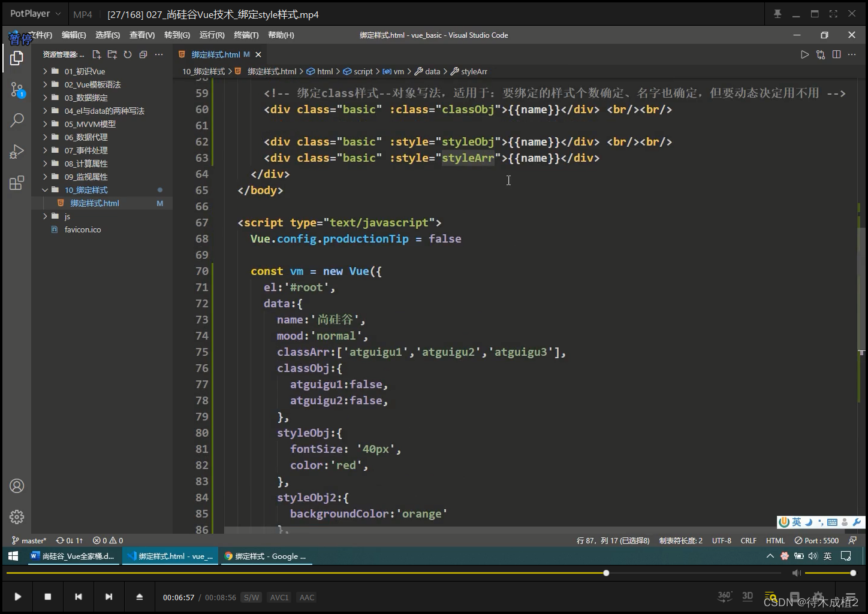868x614 pixels.
Task: Click the New File icon in Explorer
Action: point(97,55)
